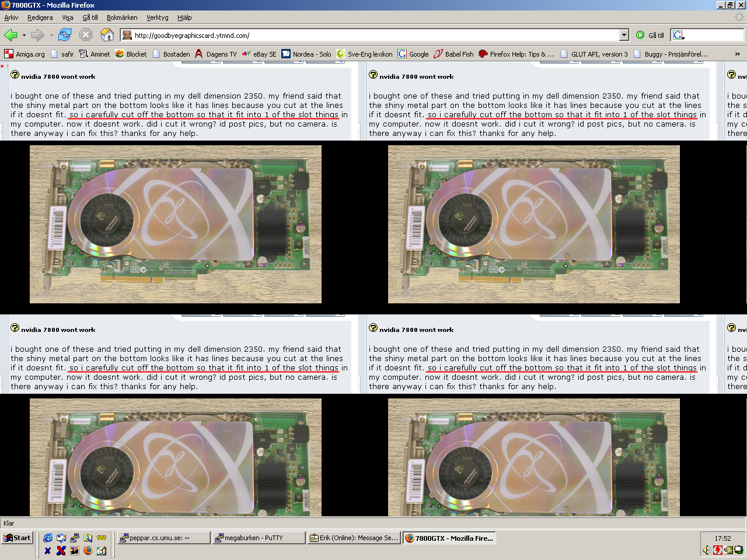The width and height of the screenshot is (747, 560).
Task: Click the Klar status bar text
Action: point(9,523)
